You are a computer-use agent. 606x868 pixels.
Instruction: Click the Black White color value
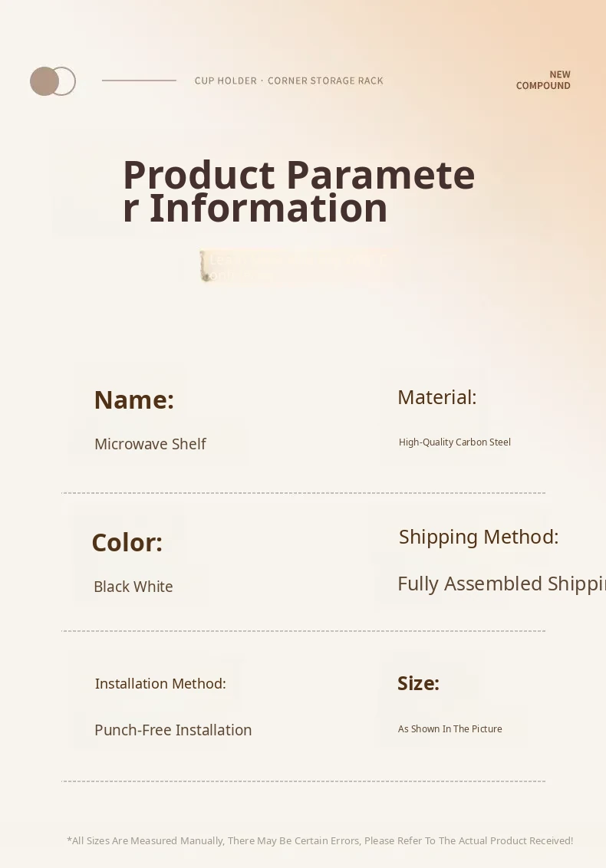coord(133,587)
